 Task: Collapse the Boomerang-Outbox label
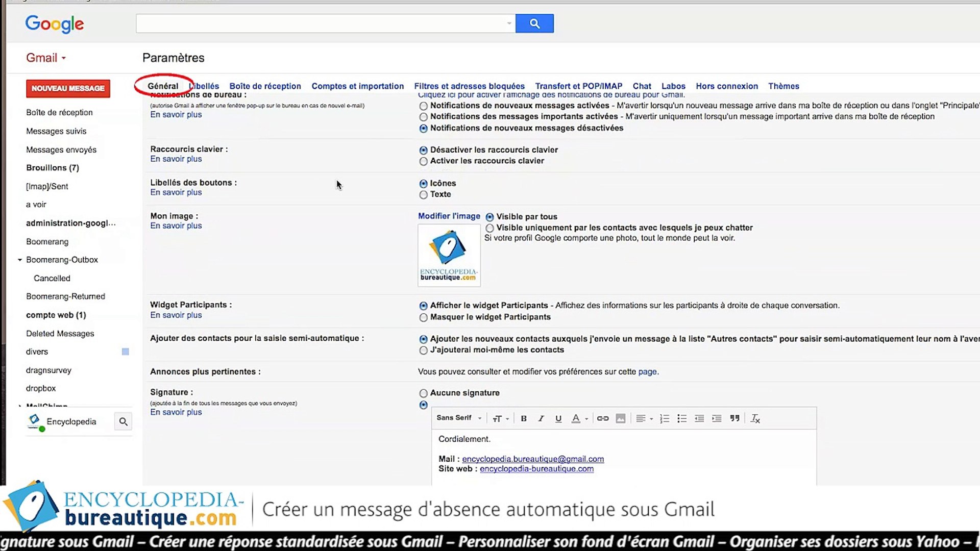(x=20, y=260)
